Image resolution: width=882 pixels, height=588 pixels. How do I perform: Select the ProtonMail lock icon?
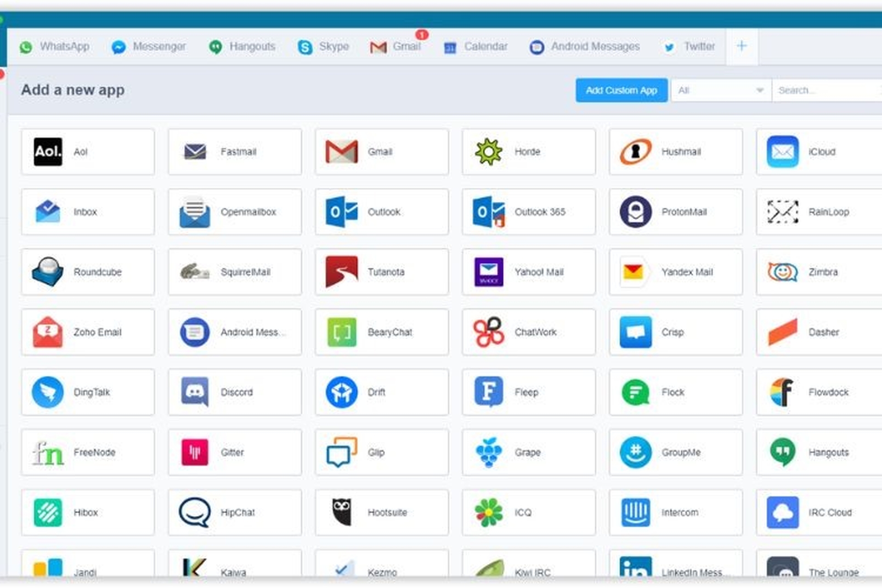pos(636,212)
